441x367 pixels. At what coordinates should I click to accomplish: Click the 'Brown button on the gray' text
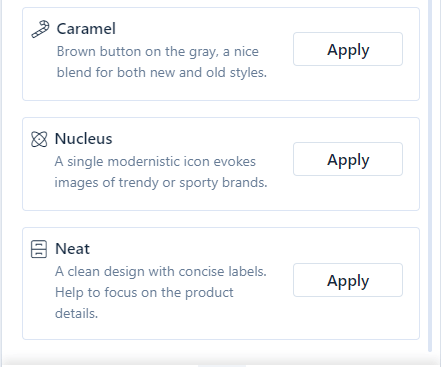coord(137,52)
